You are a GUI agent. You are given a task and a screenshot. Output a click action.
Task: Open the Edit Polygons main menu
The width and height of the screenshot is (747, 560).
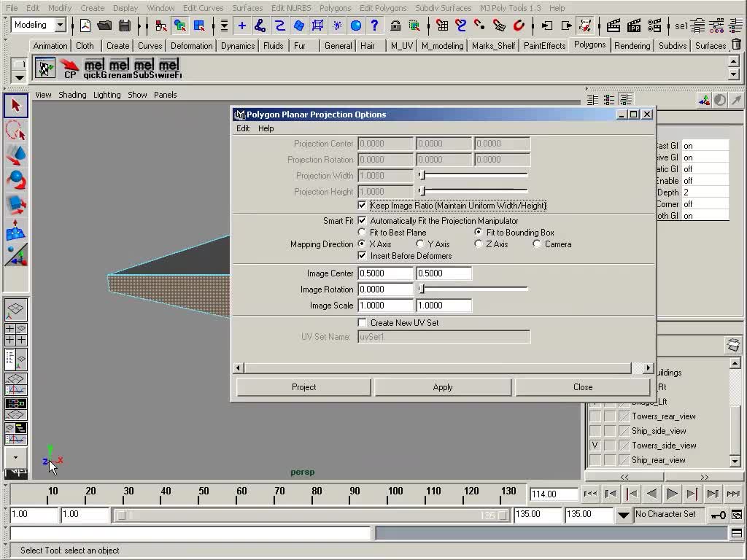[383, 7]
